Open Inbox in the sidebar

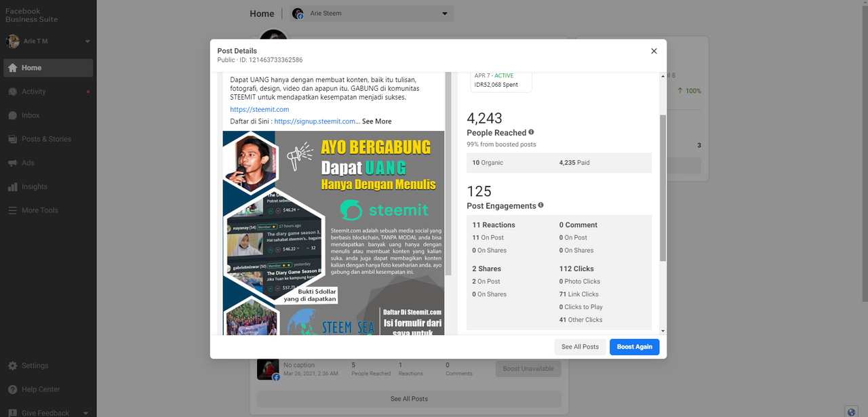[48, 115]
